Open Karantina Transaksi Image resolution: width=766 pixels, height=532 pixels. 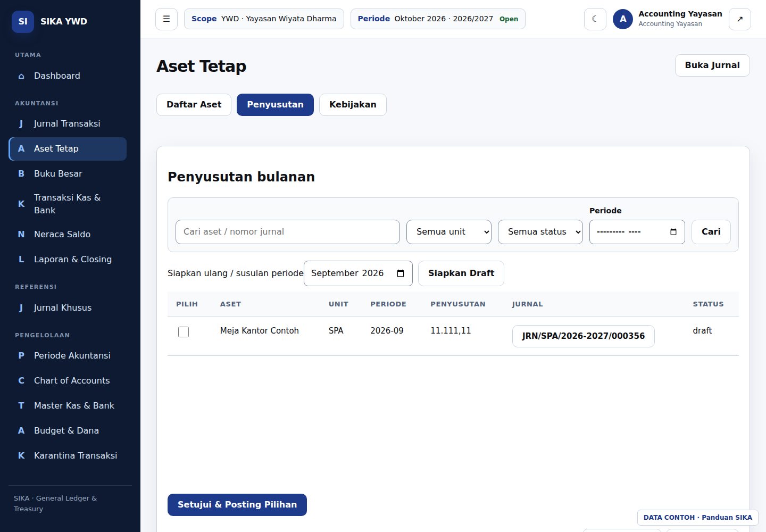68,455
